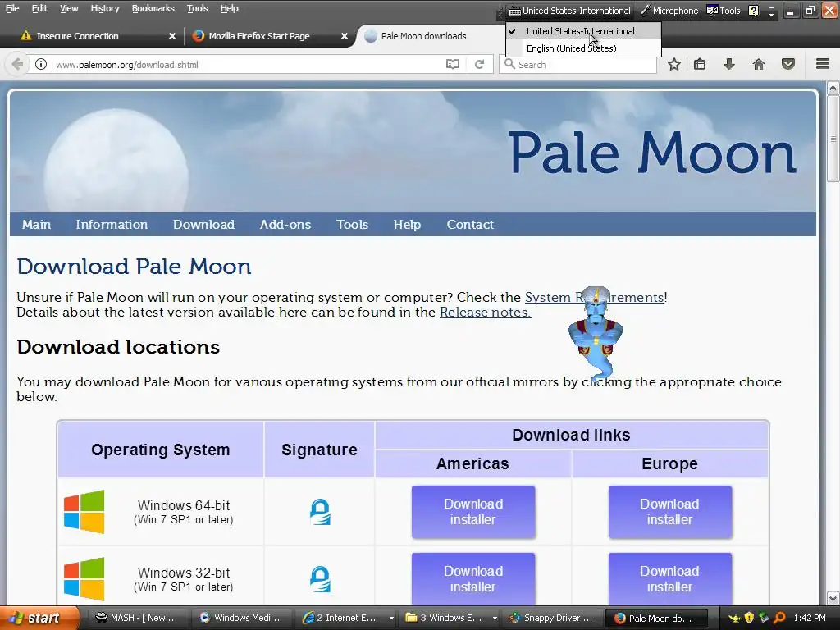Open the Tools menu in menu bar
Image resolution: width=840 pixels, height=630 pixels.
pyautogui.click(x=197, y=8)
